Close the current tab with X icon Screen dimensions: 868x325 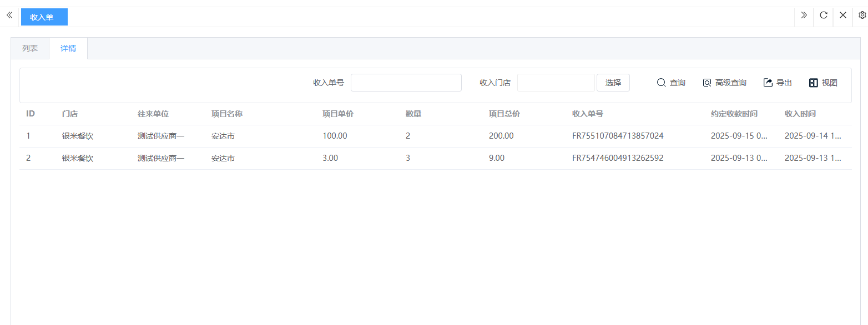[842, 16]
